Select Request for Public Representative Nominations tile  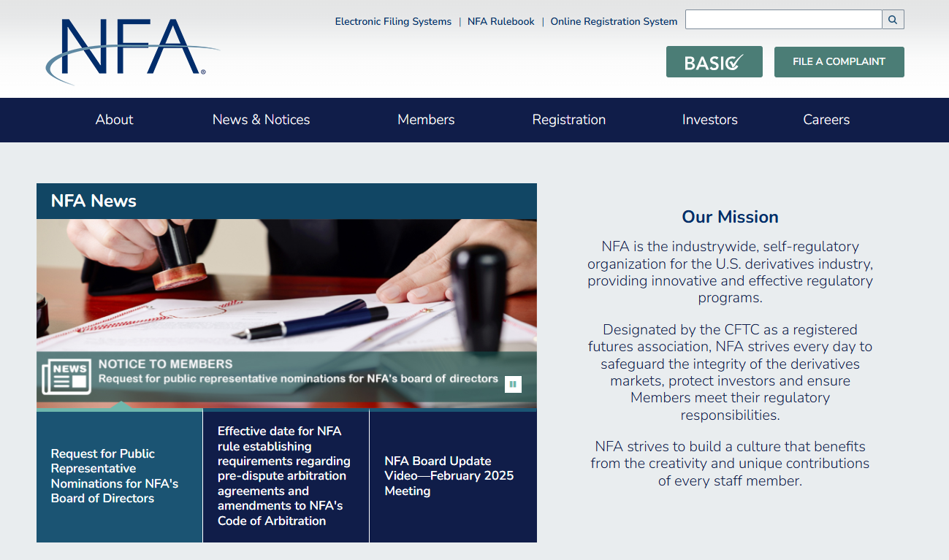tap(119, 476)
